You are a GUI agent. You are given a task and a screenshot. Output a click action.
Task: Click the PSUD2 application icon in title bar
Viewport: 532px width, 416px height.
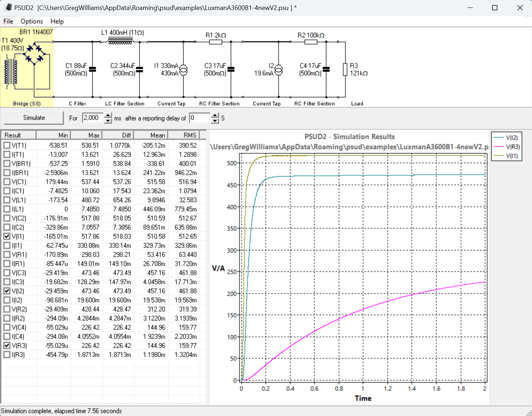coord(9,7)
